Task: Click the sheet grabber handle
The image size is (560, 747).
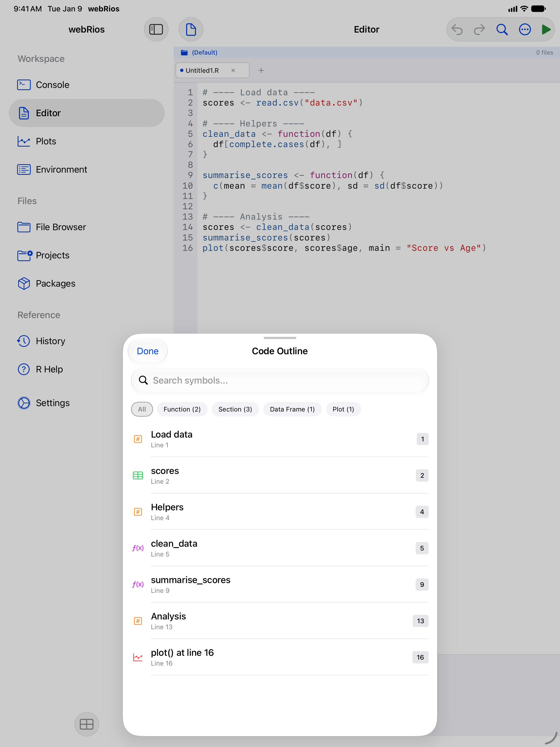Action: click(280, 338)
